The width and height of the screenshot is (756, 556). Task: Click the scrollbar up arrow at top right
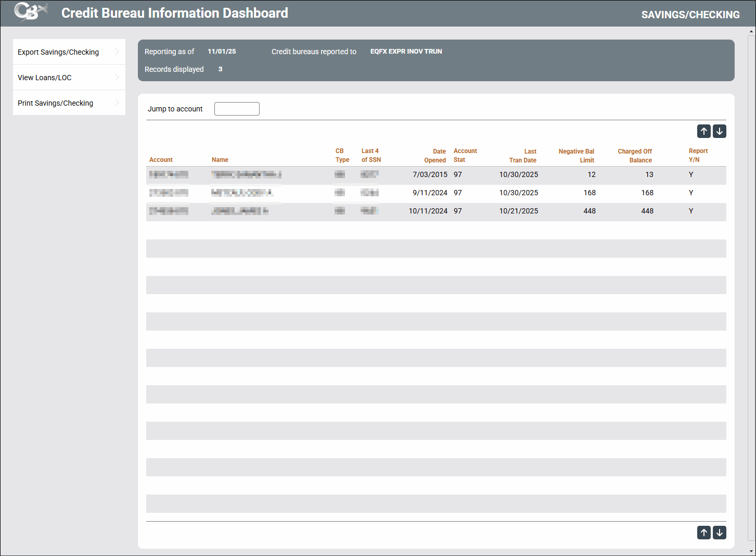click(x=751, y=32)
